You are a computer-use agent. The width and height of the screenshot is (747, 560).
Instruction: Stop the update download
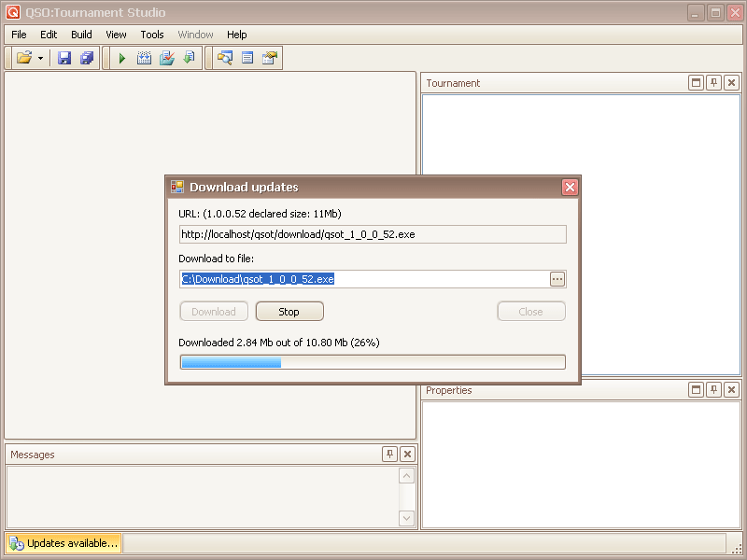(289, 312)
